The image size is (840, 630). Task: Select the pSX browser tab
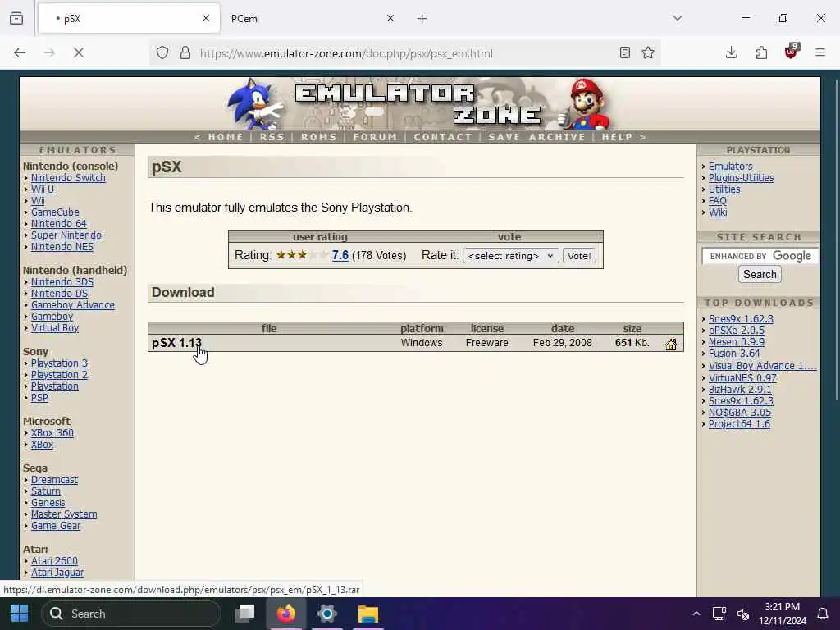[x=129, y=19]
